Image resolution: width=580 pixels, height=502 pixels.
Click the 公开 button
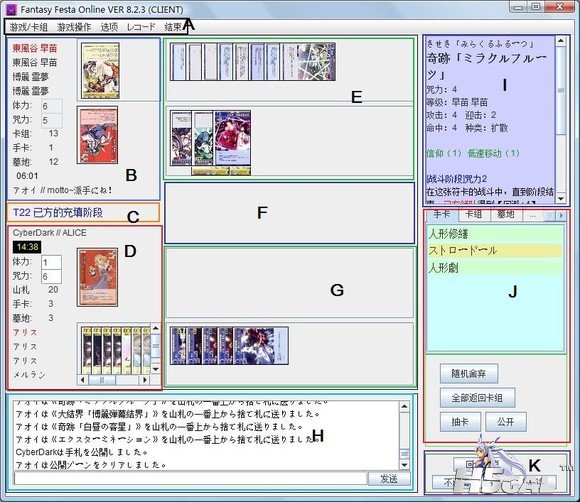point(506,422)
